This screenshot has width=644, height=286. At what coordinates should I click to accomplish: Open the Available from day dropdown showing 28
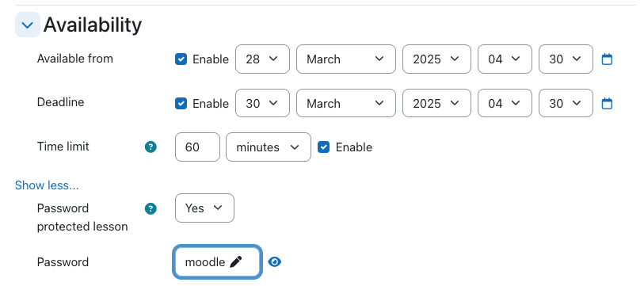click(262, 59)
